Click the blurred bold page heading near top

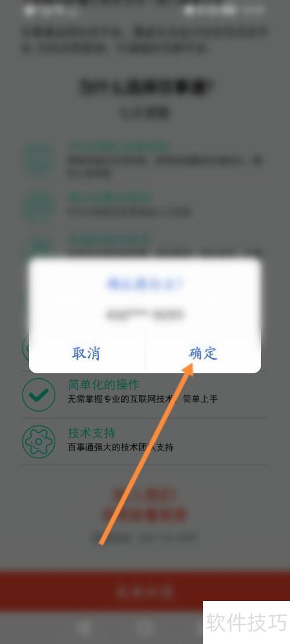point(148,87)
